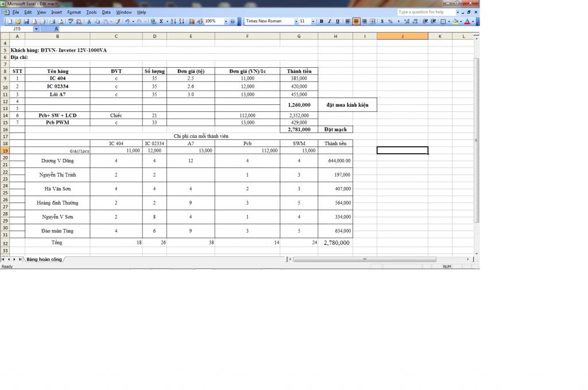Click the Undo arrow icon
The height and width of the screenshot is (390, 588).
(x=127, y=21)
